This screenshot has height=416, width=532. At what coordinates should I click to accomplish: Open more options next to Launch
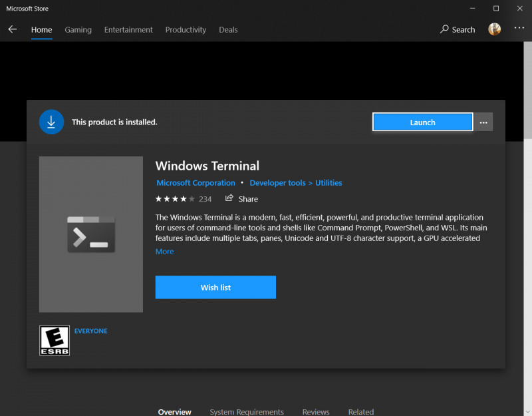[x=483, y=122]
